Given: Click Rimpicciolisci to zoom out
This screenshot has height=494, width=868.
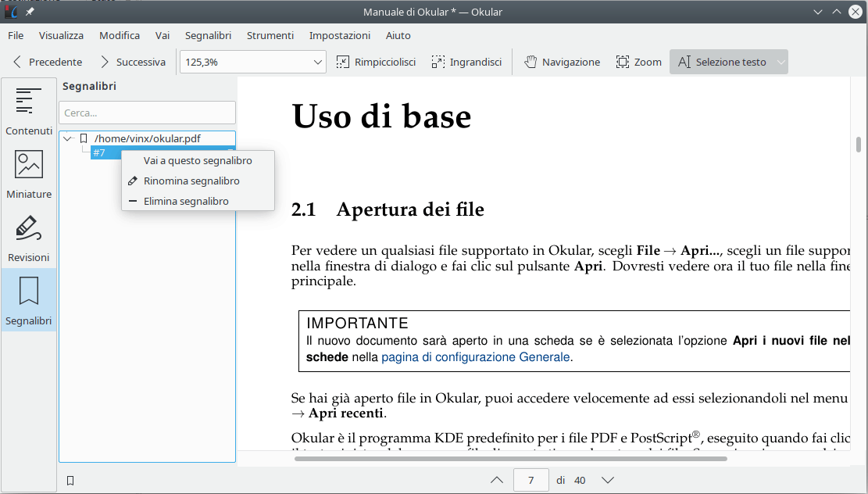Looking at the screenshot, I should 376,62.
